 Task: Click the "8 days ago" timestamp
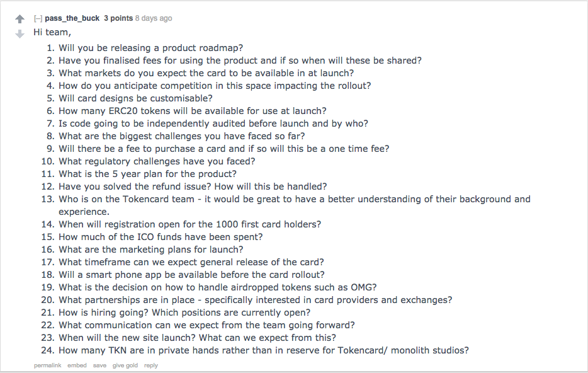pos(154,18)
